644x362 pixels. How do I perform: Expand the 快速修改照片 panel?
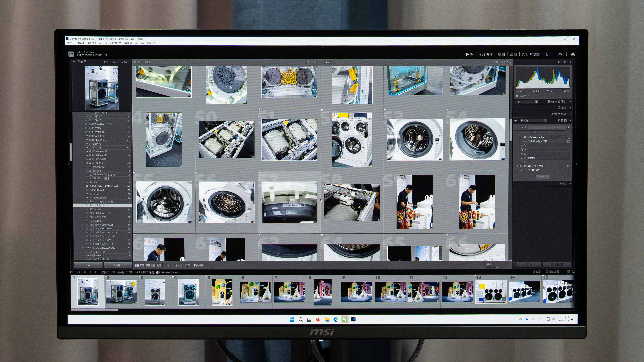(x=570, y=102)
